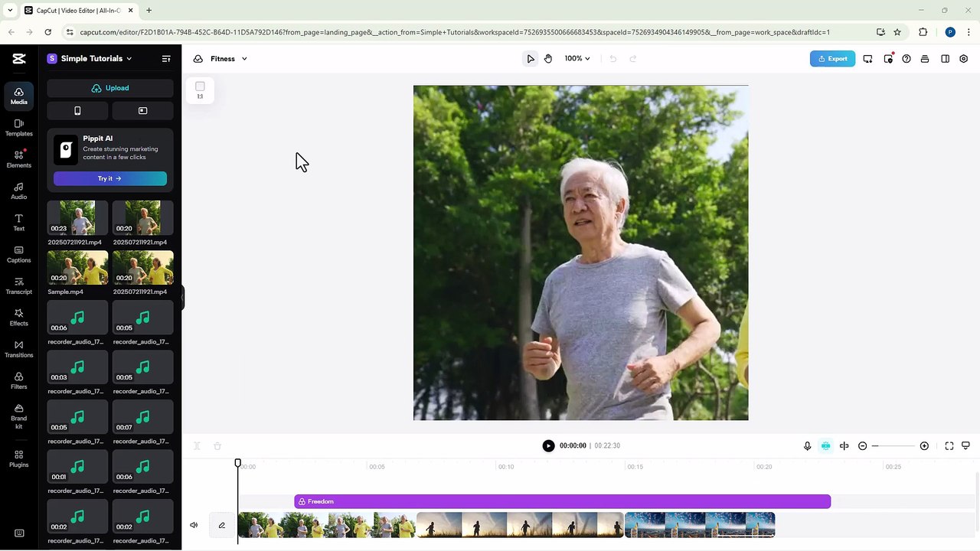
Task: Toggle timeline preview axis icon
Action: coord(844,445)
